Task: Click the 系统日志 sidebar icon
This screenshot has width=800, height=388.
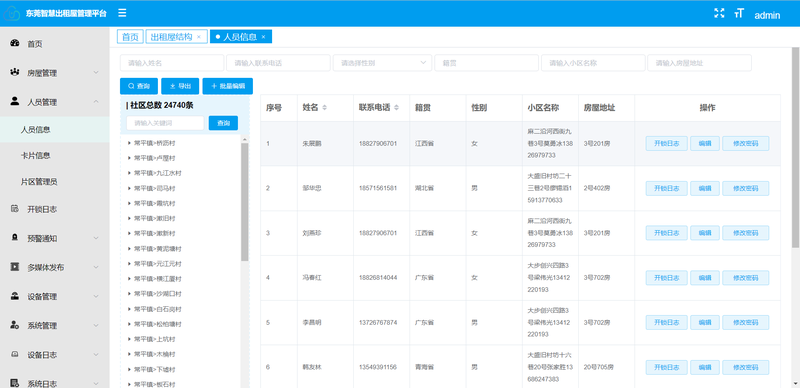Action: 15,383
